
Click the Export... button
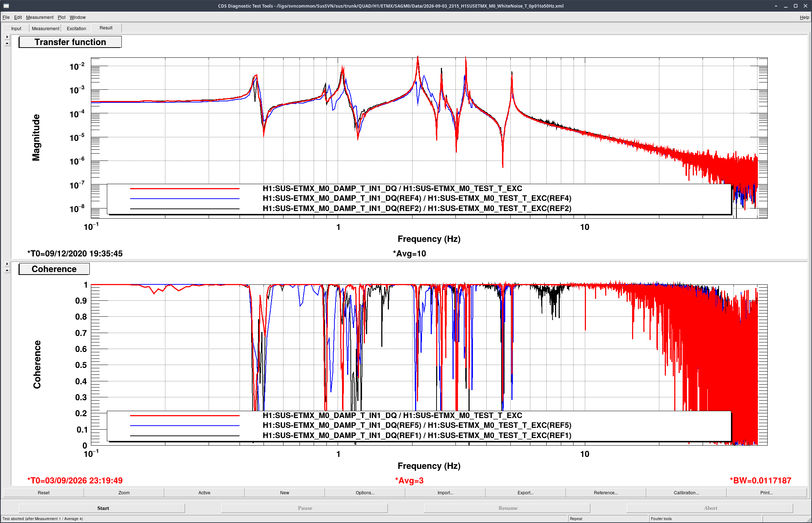click(x=526, y=492)
